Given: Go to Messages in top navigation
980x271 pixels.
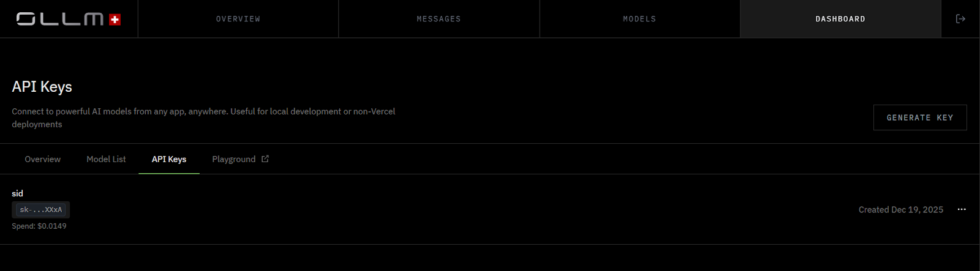Looking at the screenshot, I should coord(439,19).
